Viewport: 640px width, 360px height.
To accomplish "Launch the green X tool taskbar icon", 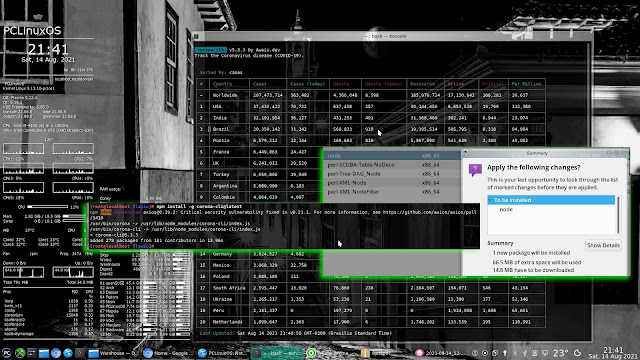I will [x=20, y=353].
